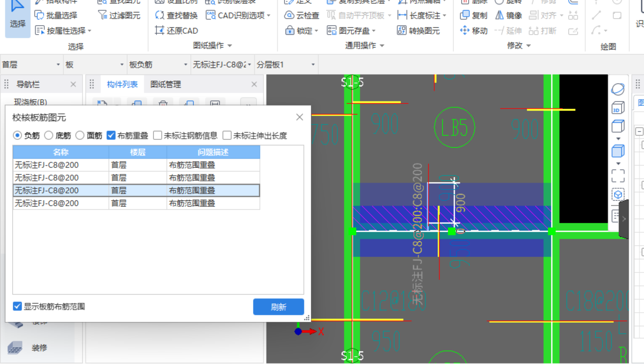644x364 pixels.
Task: Check the 未标注伸出长度 checkbox
Action: click(x=227, y=135)
